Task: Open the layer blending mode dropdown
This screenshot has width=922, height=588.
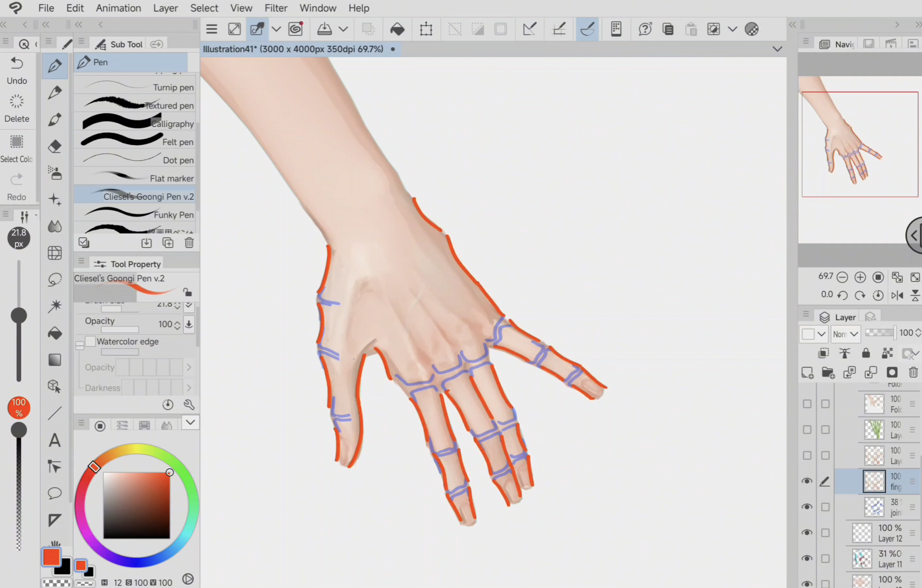Action: point(846,334)
